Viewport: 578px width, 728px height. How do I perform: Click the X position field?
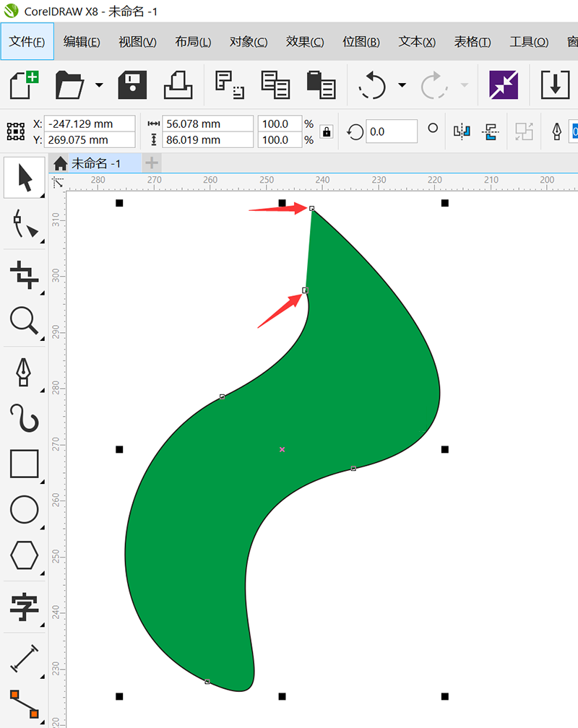pos(90,123)
